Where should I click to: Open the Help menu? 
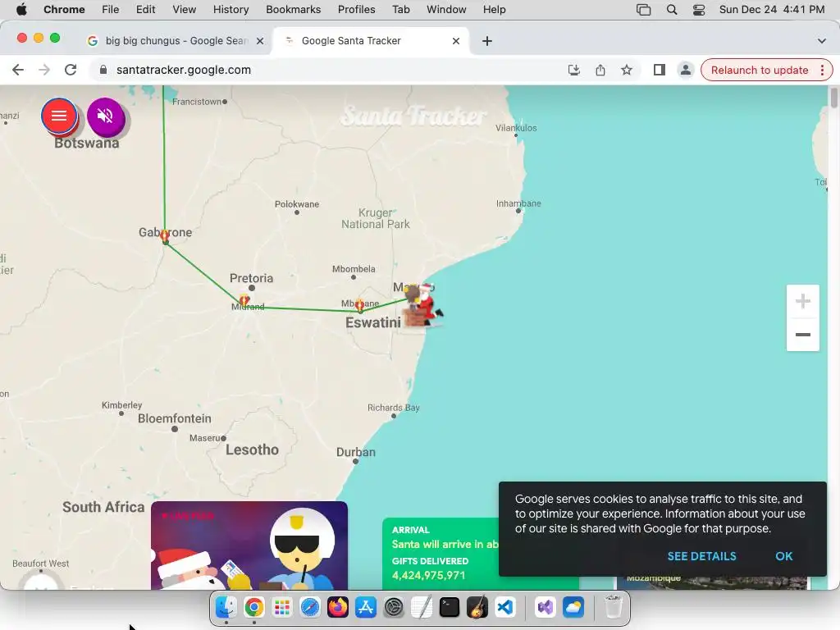coord(494,10)
